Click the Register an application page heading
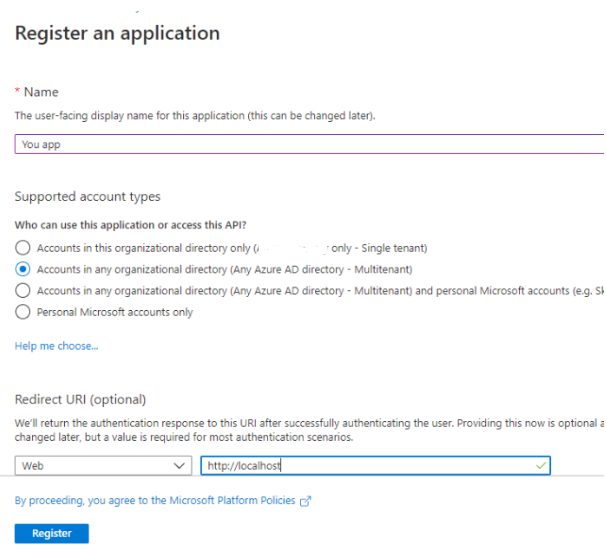Viewport: 606px width, 555px height. 117,33
